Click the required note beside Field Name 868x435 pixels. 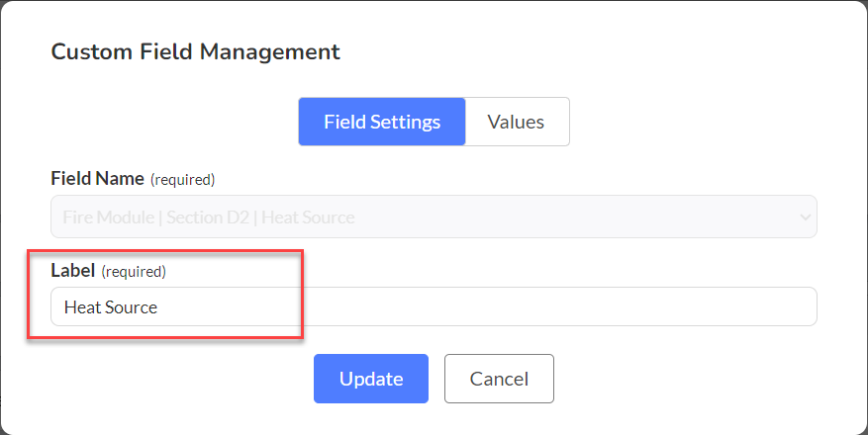(x=183, y=180)
